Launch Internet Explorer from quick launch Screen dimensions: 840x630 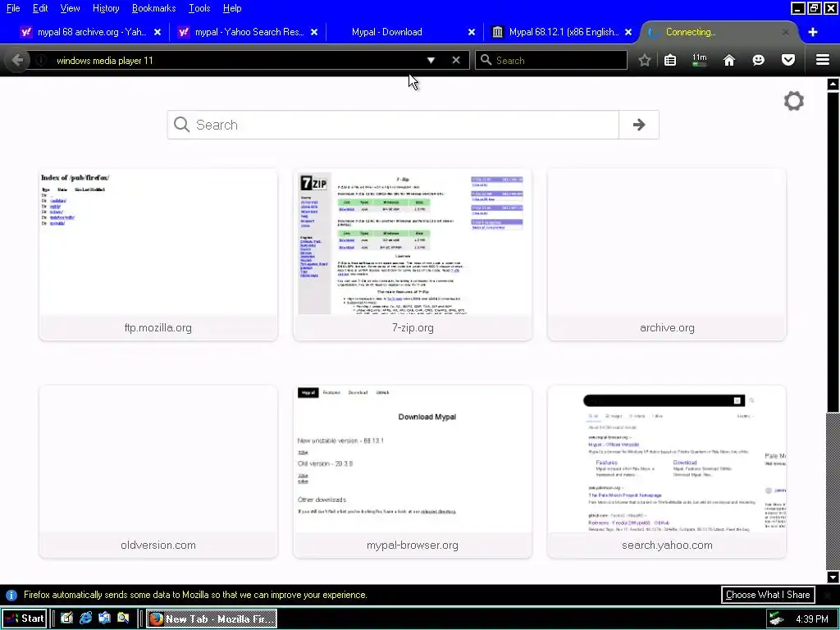pos(85,619)
